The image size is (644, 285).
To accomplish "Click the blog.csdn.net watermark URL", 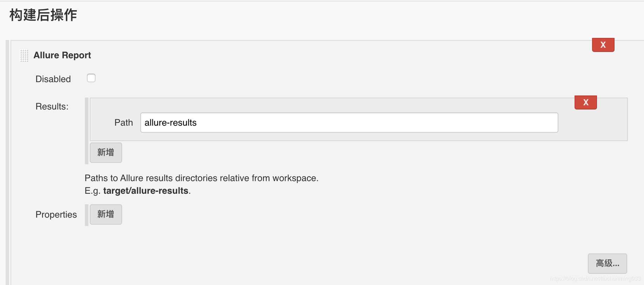I will 595,279.
